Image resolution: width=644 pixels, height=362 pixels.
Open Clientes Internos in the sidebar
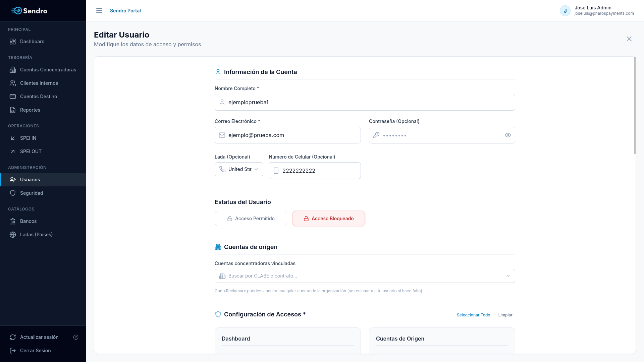pyautogui.click(x=43, y=83)
